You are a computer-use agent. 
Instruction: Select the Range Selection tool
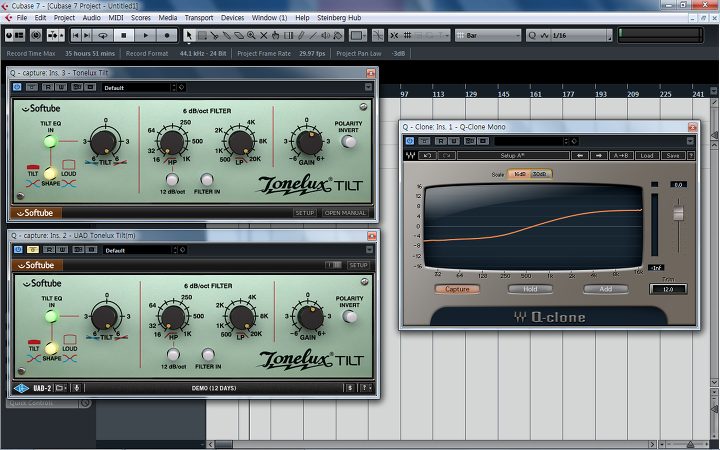click(202, 35)
